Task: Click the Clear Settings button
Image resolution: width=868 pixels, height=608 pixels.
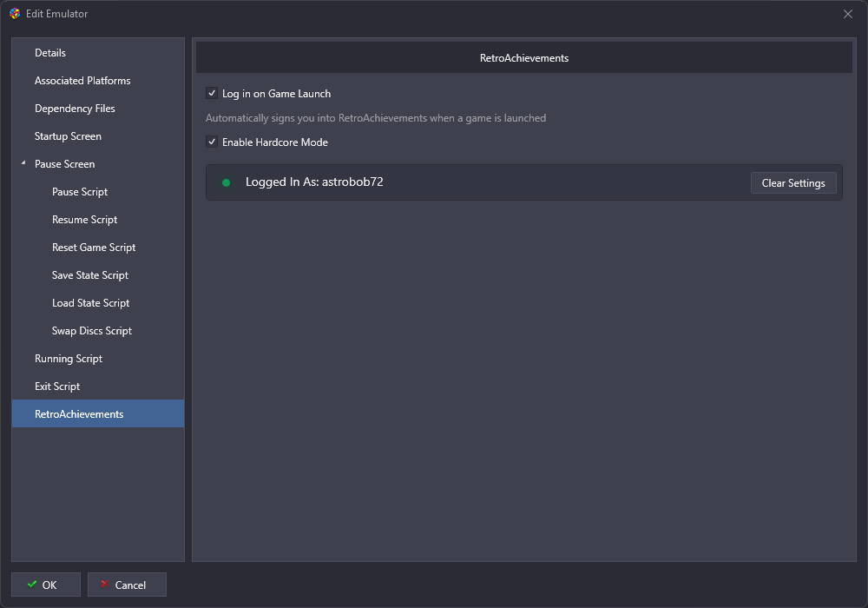Action: [x=793, y=182]
